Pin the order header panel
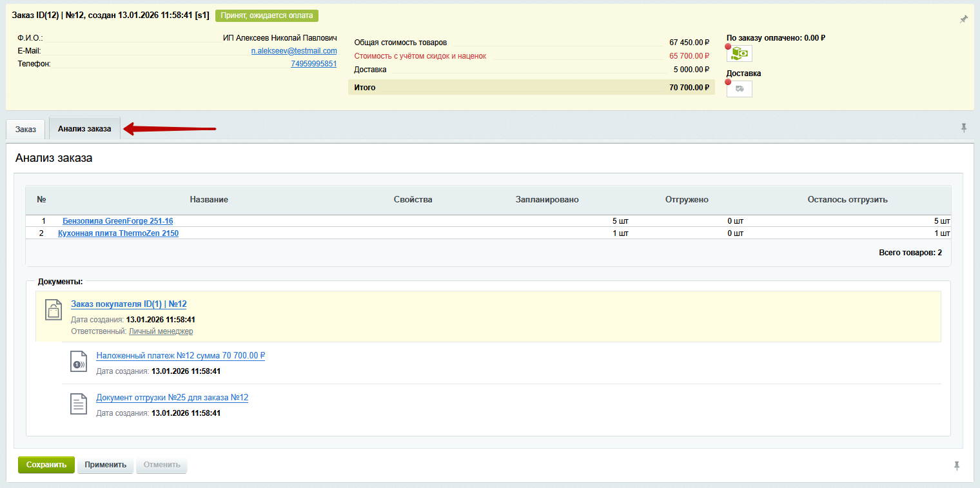The height and width of the screenshot is (488, 980). [963, 19]
